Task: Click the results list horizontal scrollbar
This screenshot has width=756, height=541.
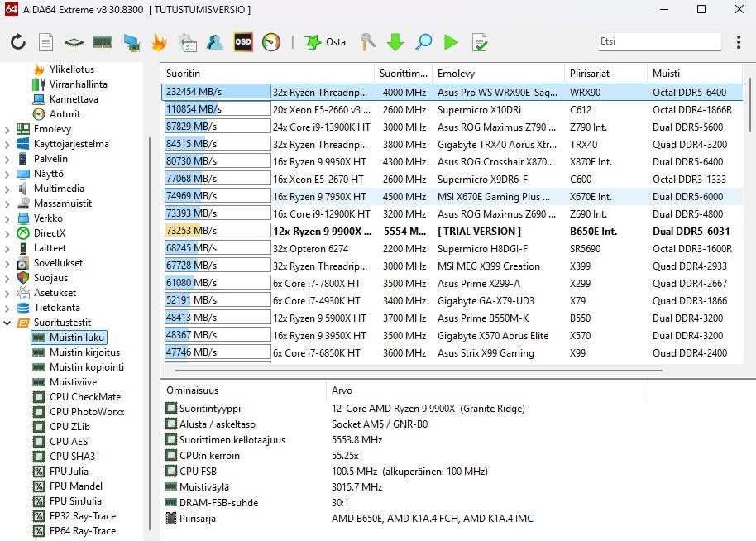Action: tap(419, 371)
